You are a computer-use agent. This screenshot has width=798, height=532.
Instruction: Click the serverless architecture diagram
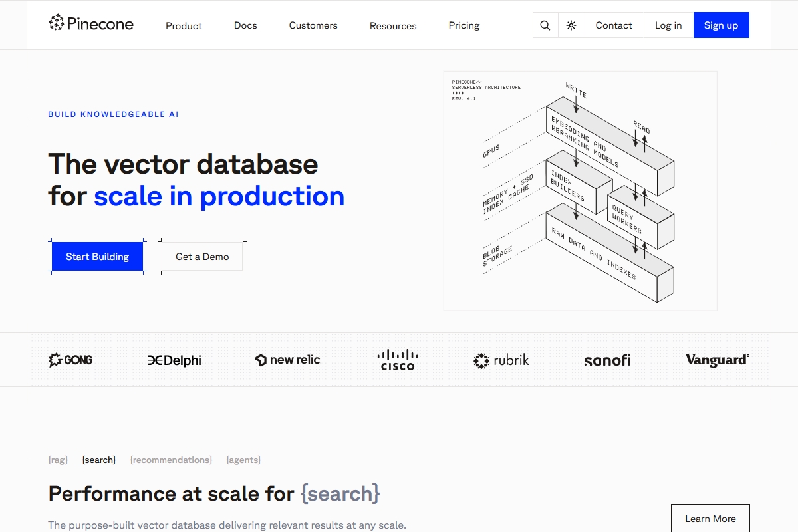pos(580,191)
